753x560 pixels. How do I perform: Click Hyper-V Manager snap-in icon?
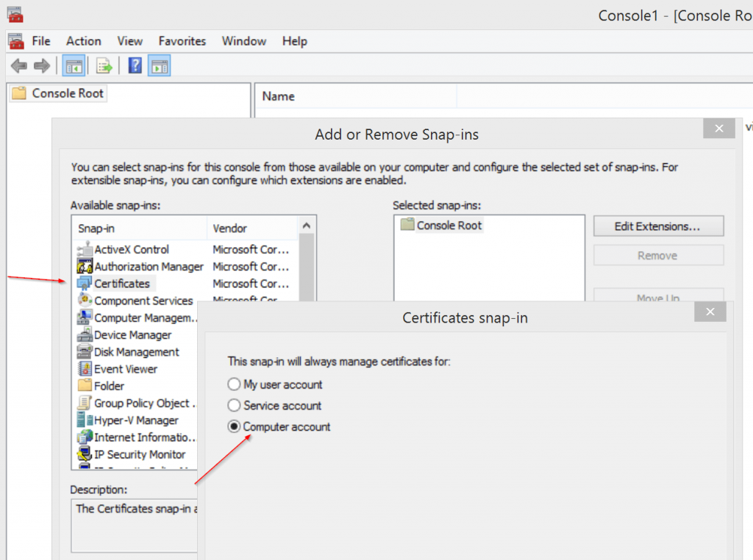pos(85,420)
